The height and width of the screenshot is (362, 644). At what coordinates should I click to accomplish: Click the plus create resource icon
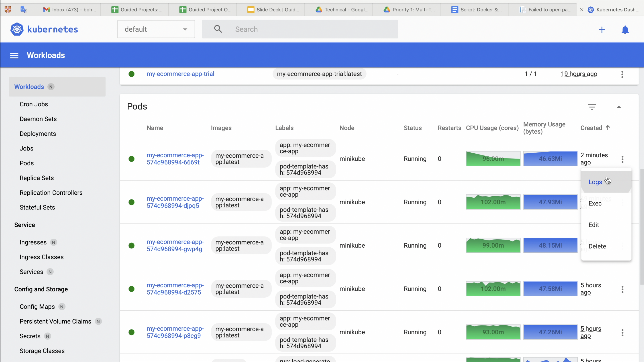point(602,30)
